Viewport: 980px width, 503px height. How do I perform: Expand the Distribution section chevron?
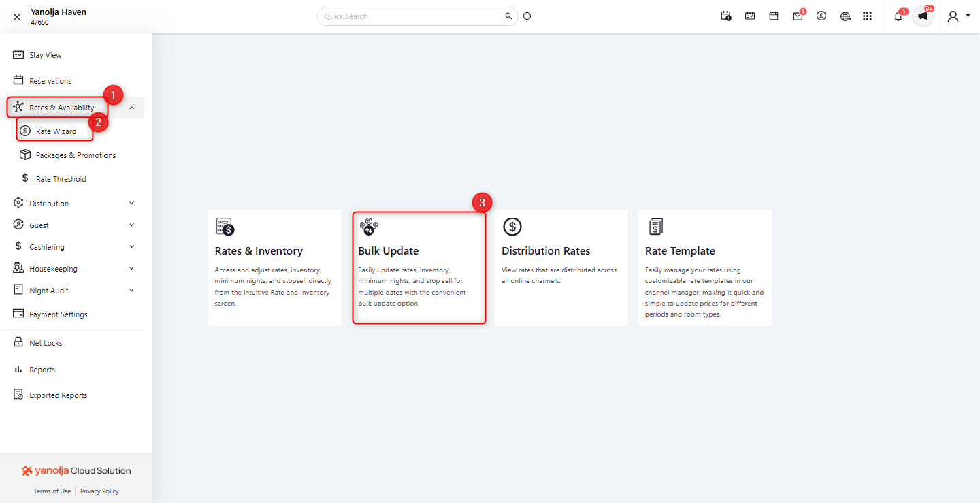[131, 203]
